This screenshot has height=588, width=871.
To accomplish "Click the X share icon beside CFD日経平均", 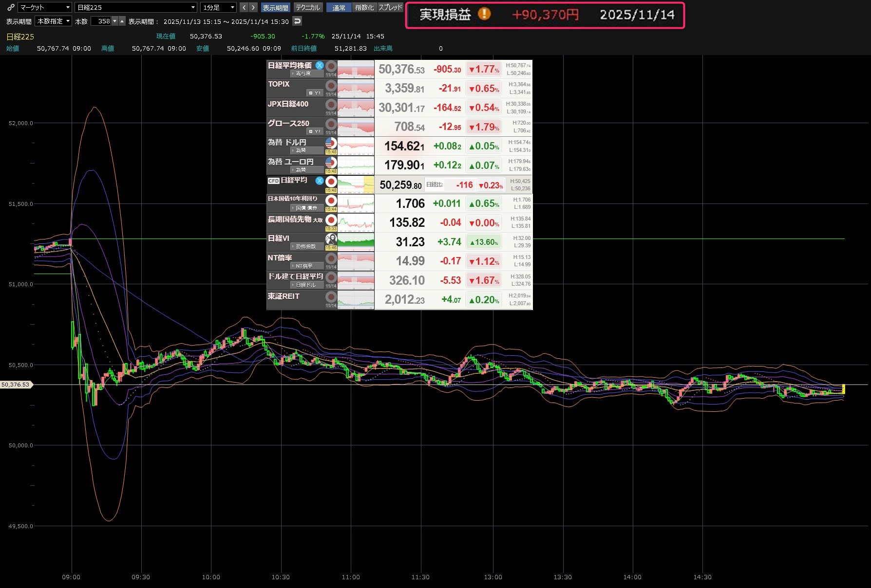I will [320, 181].
